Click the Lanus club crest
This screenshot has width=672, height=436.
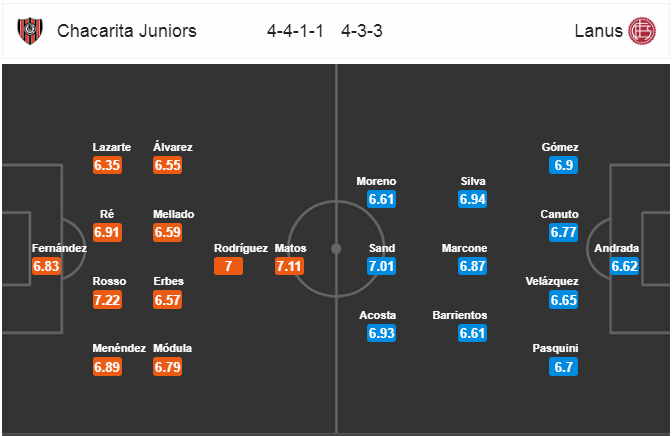(x=642, y=31)
